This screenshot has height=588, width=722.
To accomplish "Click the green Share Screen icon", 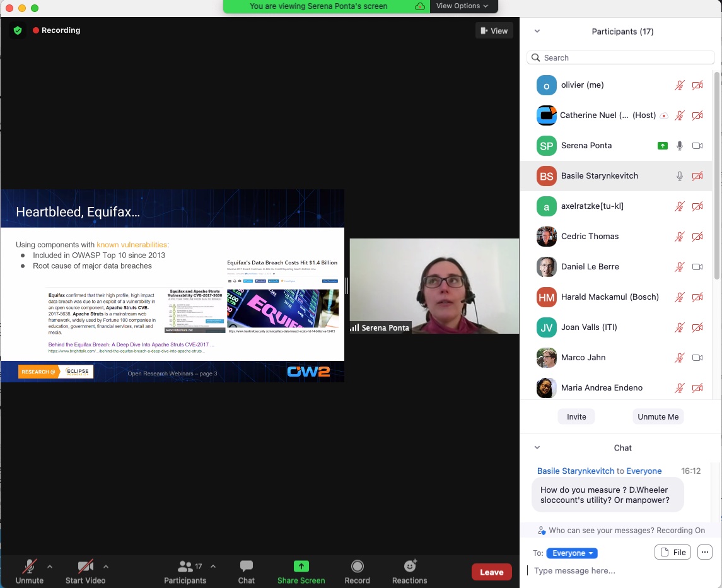I will pyautogui.click(x=301, y=566).
